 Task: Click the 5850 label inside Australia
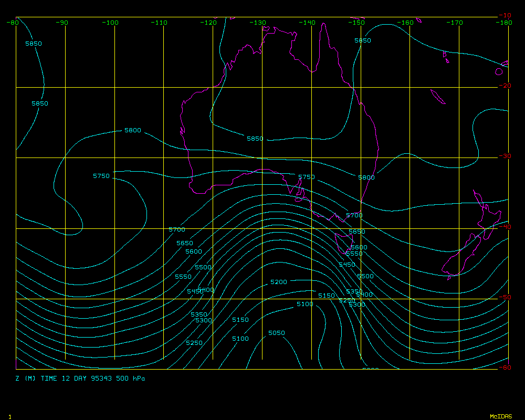click(255, 139)
